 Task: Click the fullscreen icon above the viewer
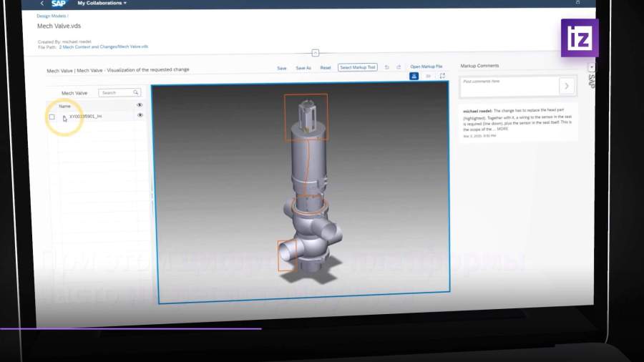442,76
